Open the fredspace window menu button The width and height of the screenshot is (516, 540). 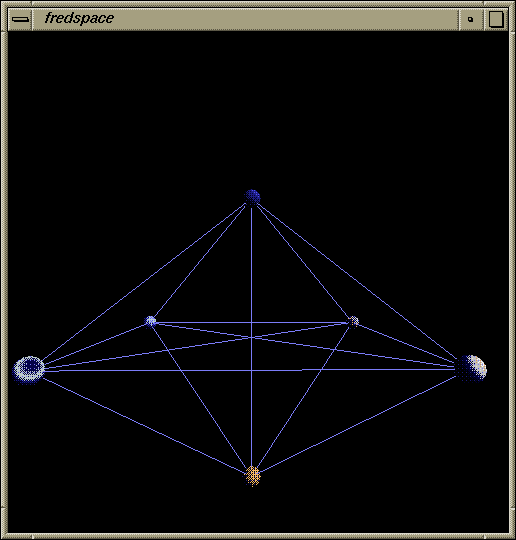click(20, 19)
